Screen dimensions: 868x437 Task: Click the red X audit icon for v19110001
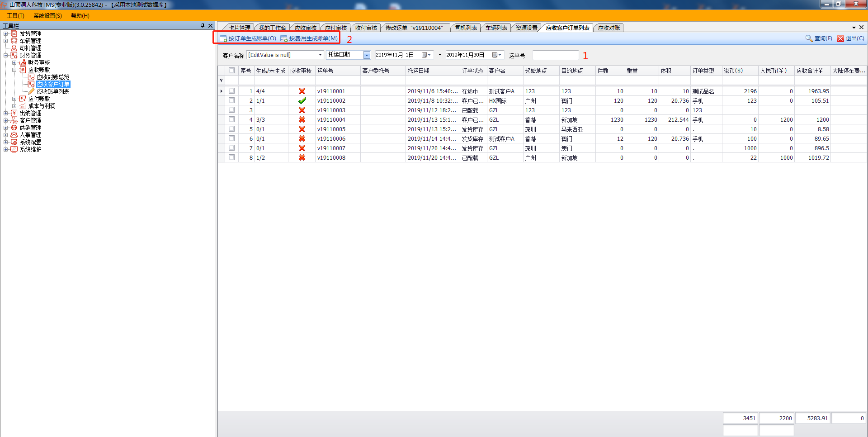click(302, 91)
